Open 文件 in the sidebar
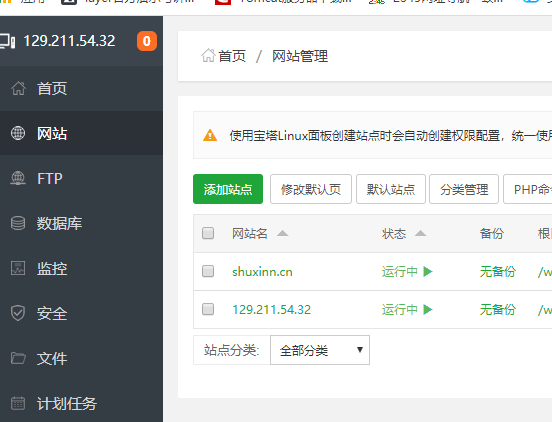Screen dimensions: 552x422 81,358
